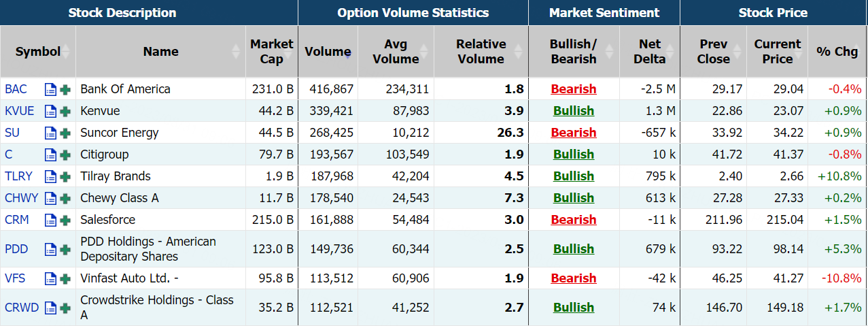Click the green plus icon for Citigroup

click(x=65, y=154)
